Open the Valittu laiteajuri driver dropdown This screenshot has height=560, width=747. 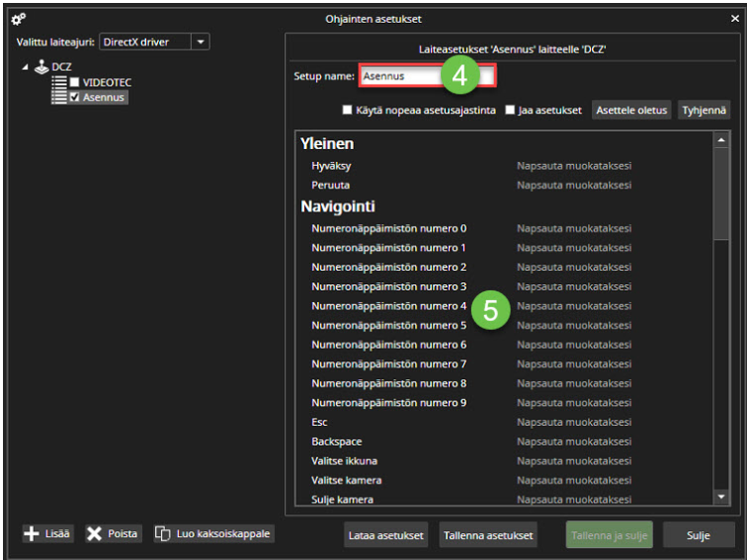click(x=201, y=41)
